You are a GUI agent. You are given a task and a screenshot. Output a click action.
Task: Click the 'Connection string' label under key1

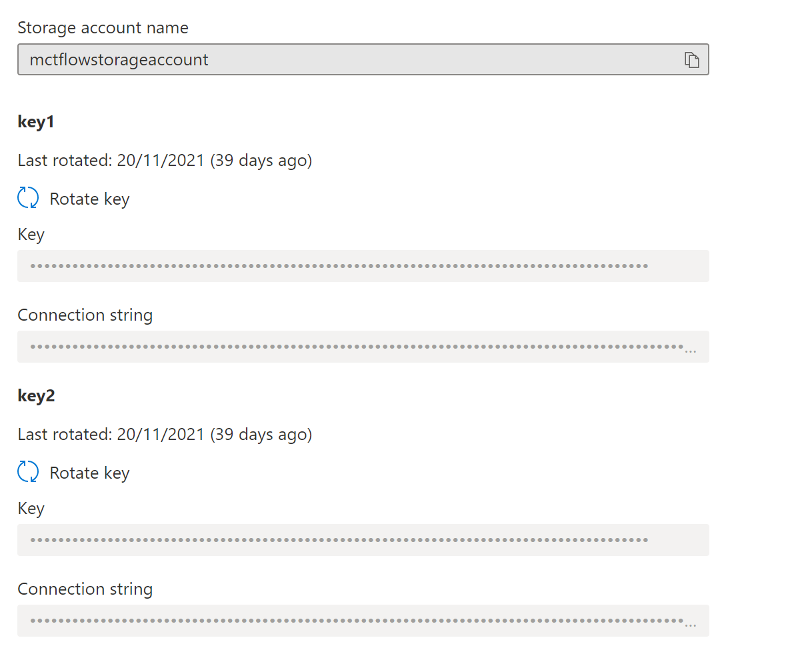pyautogui.click(x=85, y=315)
